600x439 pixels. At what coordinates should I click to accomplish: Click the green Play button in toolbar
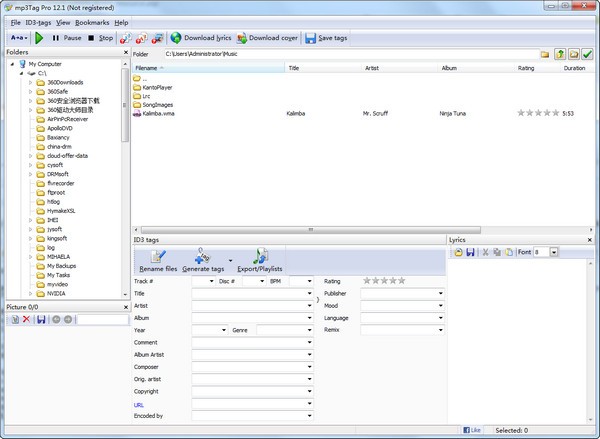tap(39, 38)
